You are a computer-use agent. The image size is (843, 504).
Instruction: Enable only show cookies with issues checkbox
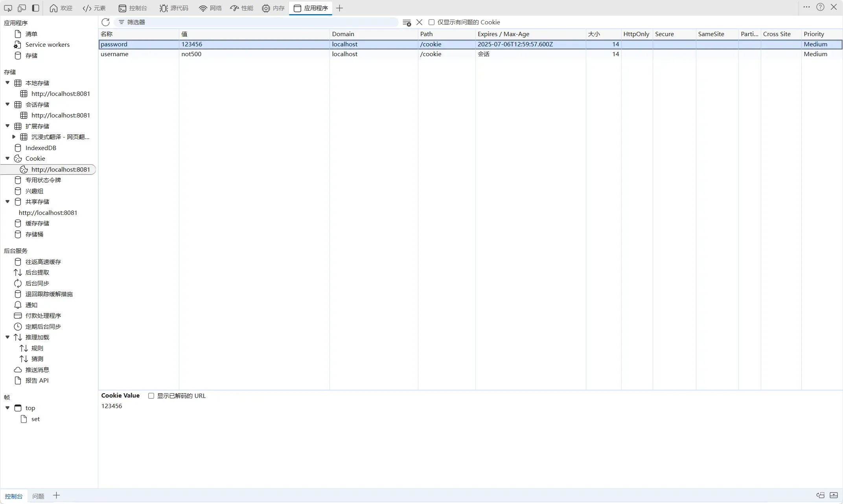[x=431, y=22]
